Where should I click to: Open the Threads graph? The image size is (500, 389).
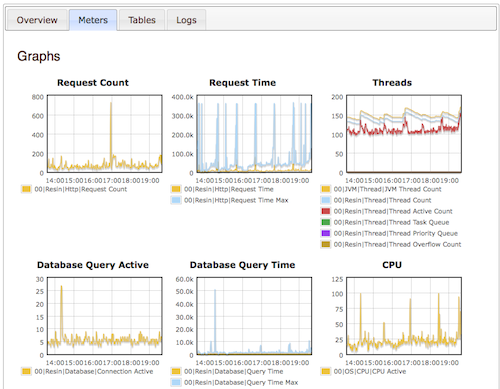[404, 134]
